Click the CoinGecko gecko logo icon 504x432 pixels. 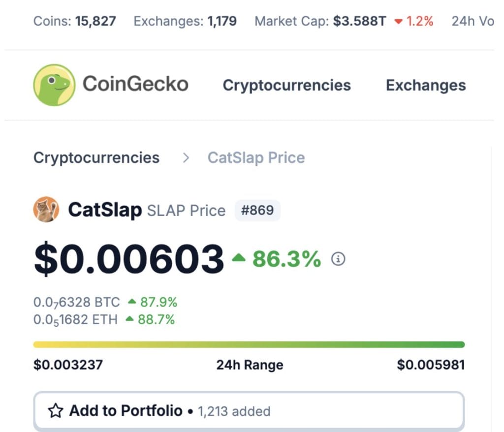[x=54, y=85]
